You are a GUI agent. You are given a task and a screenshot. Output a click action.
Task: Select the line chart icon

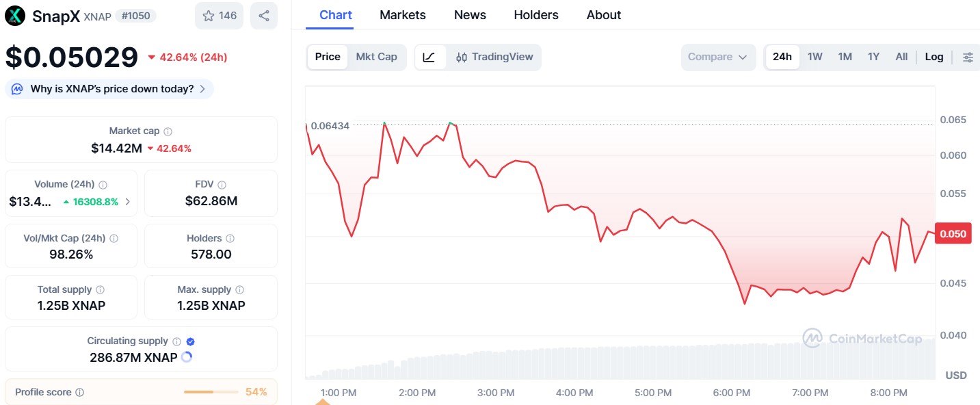click(429, 57)
